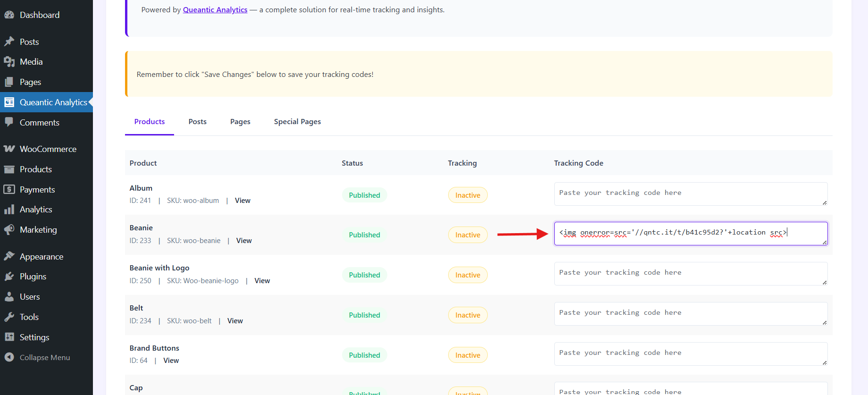Click the Analytics bar chart icon

[x=9, y=210]
